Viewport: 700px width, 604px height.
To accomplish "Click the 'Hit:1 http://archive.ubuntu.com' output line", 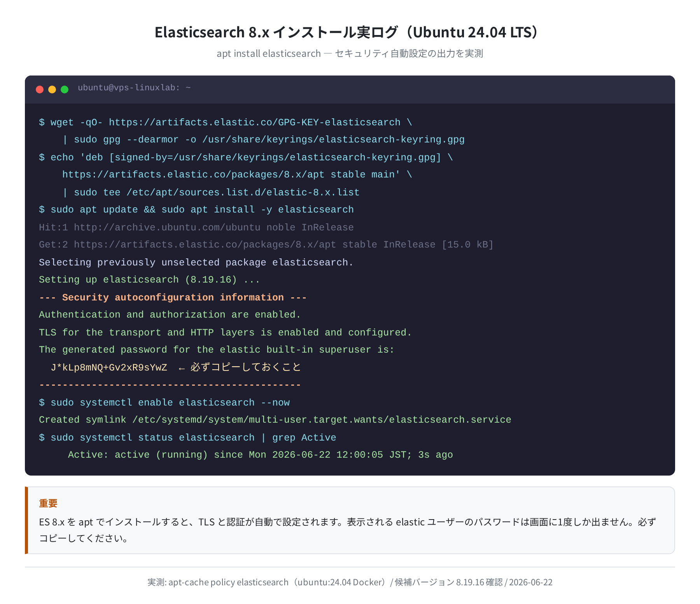I will tap(196, 227).
